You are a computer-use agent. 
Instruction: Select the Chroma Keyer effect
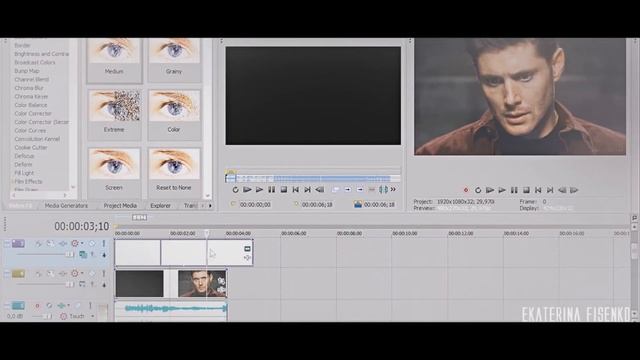coord(31,97)
